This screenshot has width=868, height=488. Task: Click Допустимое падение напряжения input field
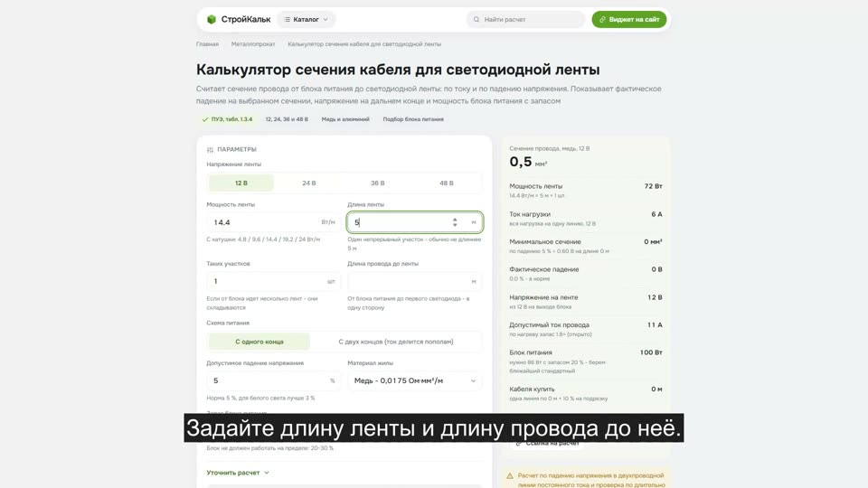[x=273, y=380]
